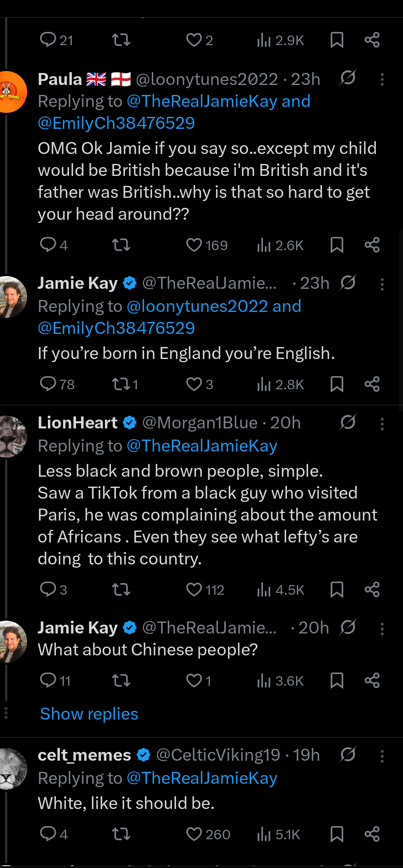The image size is (403, 868).
Task: Open more options for Paula's post
Action: [x=382, y=79]
